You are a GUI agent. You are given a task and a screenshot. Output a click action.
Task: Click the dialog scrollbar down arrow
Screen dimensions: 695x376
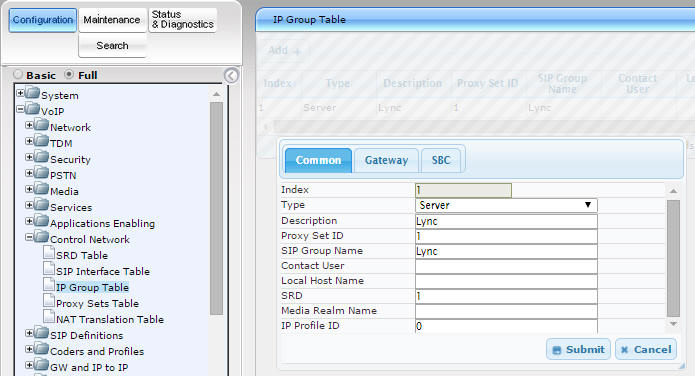click(673, 324)
